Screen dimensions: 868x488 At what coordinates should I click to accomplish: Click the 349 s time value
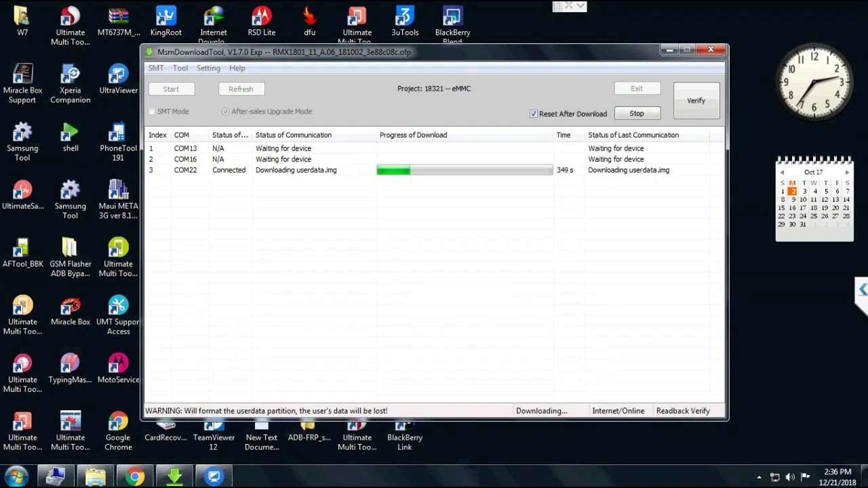click(565, 170)
